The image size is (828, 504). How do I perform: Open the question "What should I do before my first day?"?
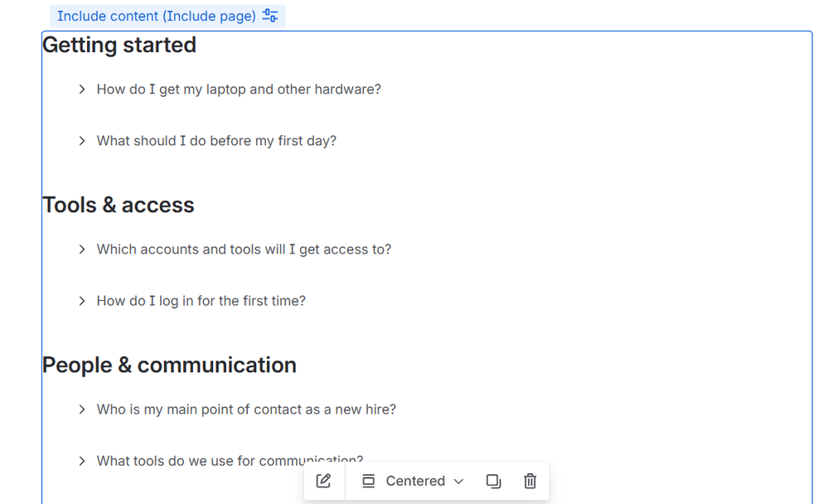click(216, 140)
